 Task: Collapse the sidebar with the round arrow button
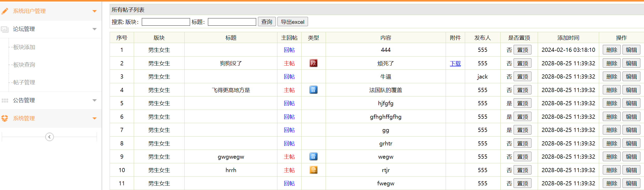pos(50,137)
